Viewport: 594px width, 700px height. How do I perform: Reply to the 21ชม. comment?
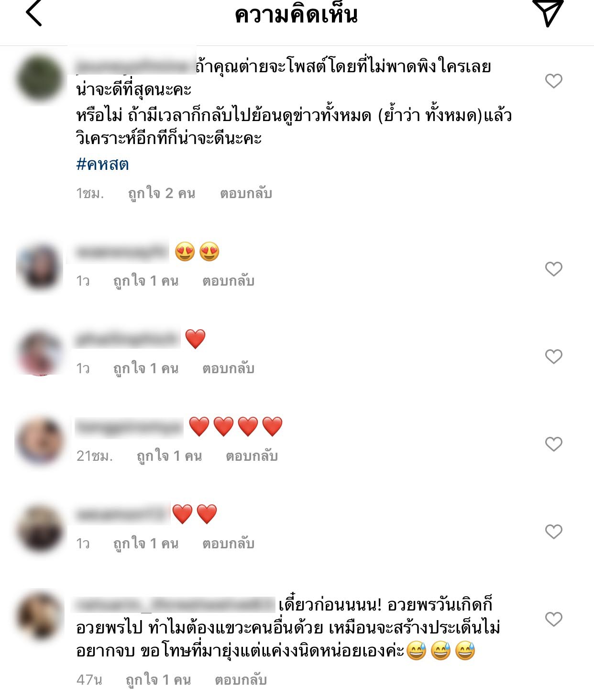click(x=252, y=456)
